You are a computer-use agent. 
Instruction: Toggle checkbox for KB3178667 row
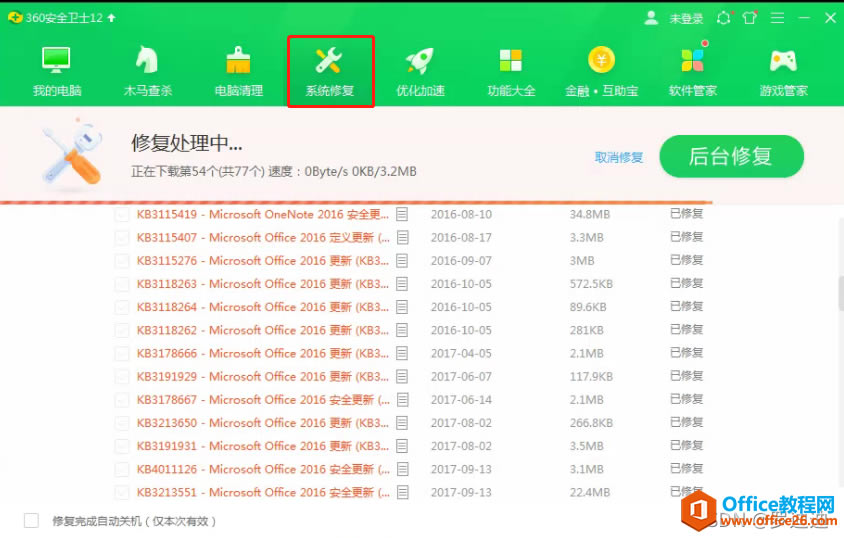(122, 400)
